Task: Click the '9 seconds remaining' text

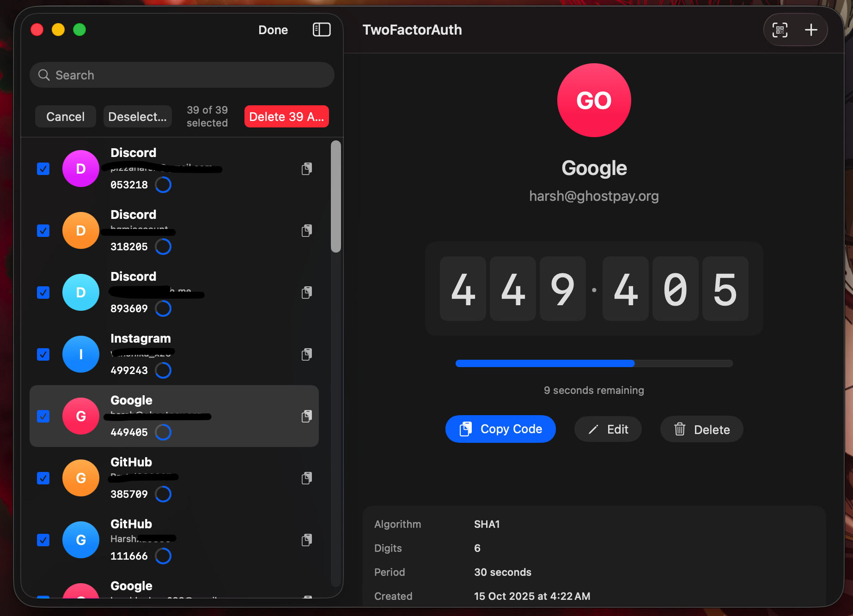Action: [594, 390]
